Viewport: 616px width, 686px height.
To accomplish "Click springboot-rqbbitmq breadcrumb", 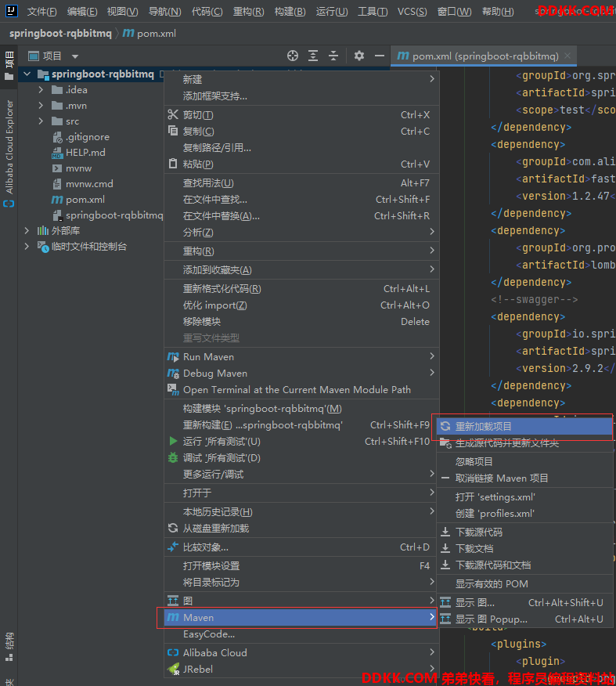I will point(60,33).
